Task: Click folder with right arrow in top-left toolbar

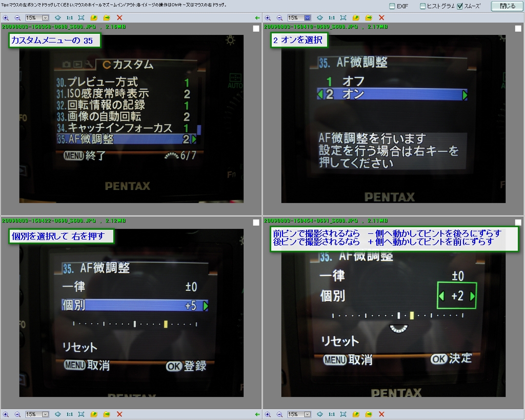Action: (107, 18)
